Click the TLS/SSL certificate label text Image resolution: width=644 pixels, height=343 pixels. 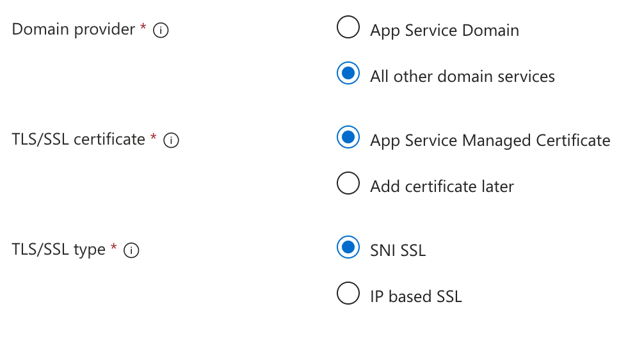click(79, 140)
